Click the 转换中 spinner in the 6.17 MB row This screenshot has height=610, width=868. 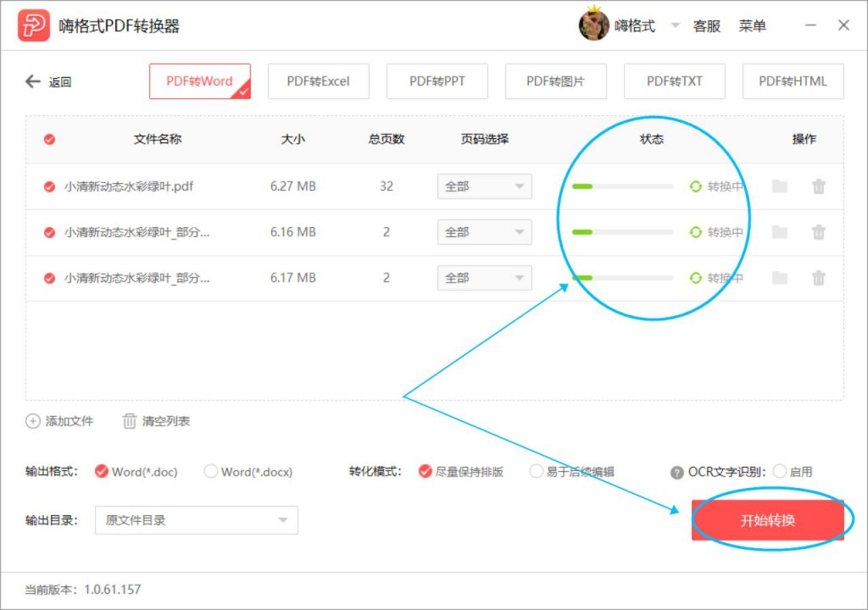(696, 278)
